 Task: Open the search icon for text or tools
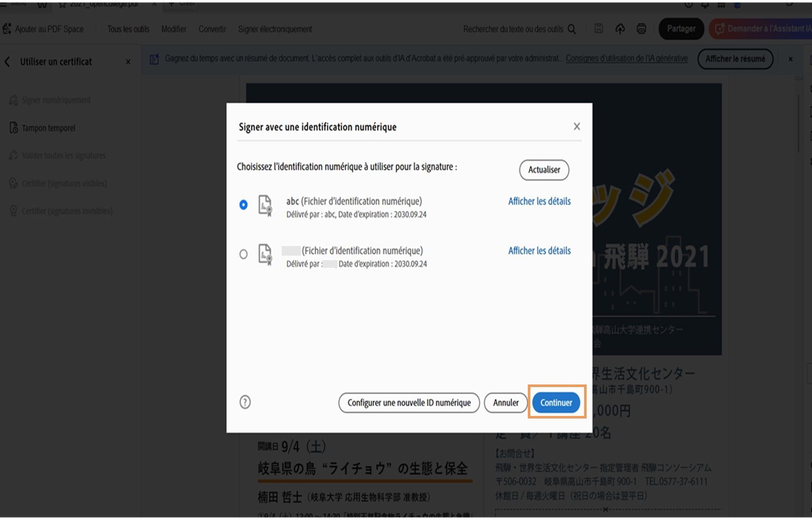point(572,29)
